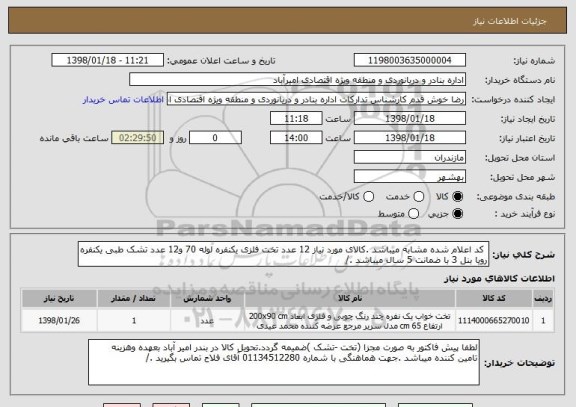Choose the کالا/خدمت radio option
Screen dimensions: 576x407
pos(368,197)
